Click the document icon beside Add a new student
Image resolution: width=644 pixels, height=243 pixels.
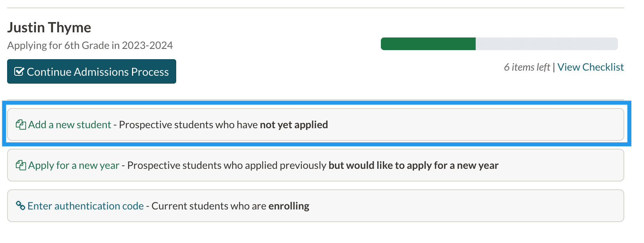(x=21, y=125)
